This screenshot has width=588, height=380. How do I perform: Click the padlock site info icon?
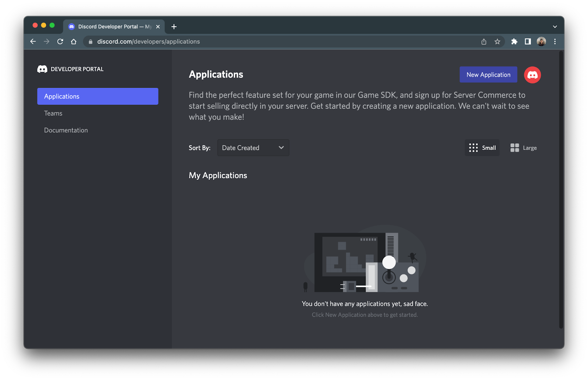90,42
